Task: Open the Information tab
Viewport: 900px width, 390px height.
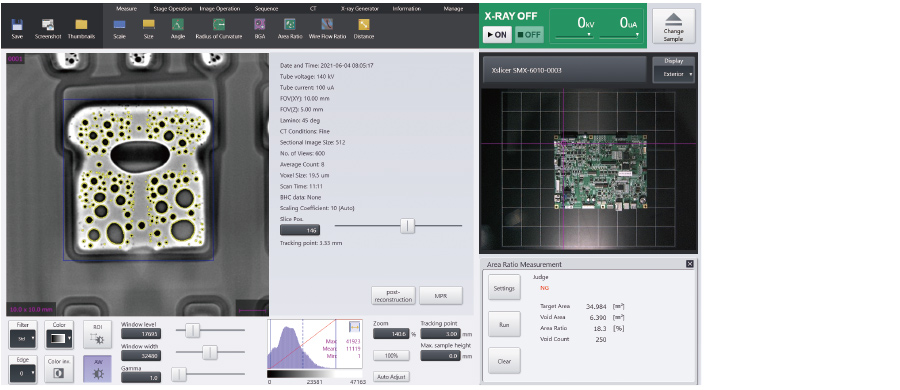Action: click(406, 9)
